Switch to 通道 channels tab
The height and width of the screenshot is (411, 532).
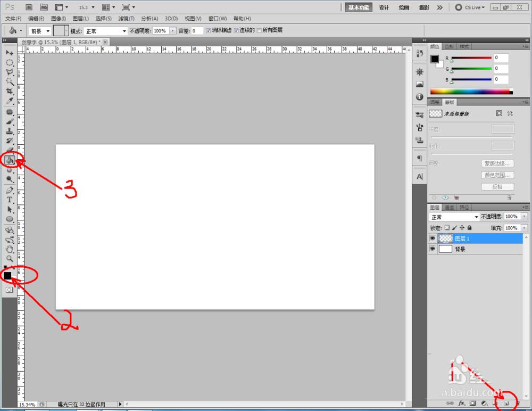[x=449, y=208]
